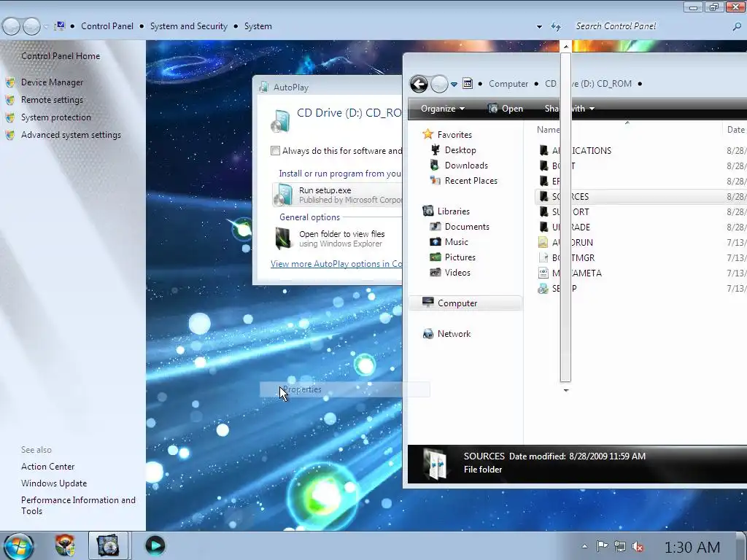Select the BOOTMGR file icon
This screenshot has width=747, height=560.
pyautogui.click(x=543, y=257)
